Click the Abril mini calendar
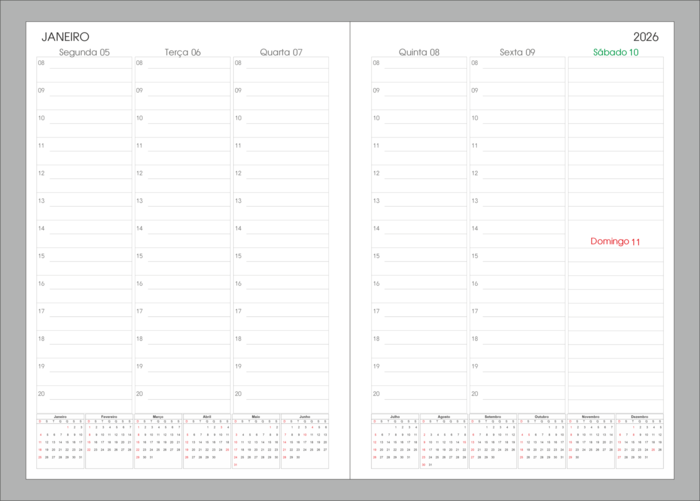700x501 pixels. 207,441
